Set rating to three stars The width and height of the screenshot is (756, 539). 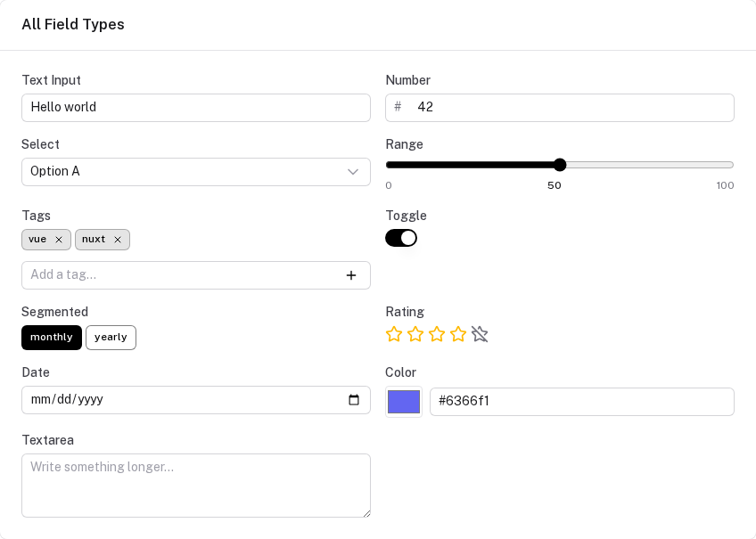[437, 334]
